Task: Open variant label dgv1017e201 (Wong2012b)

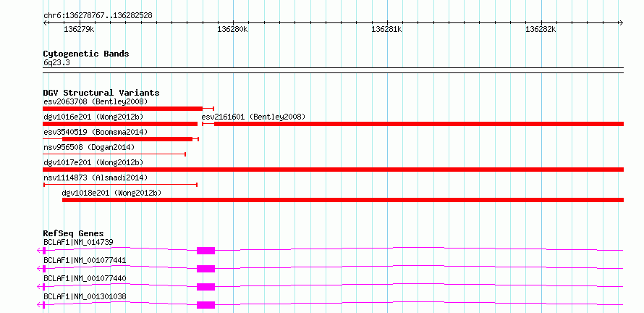Action: (x=93, y=162)
